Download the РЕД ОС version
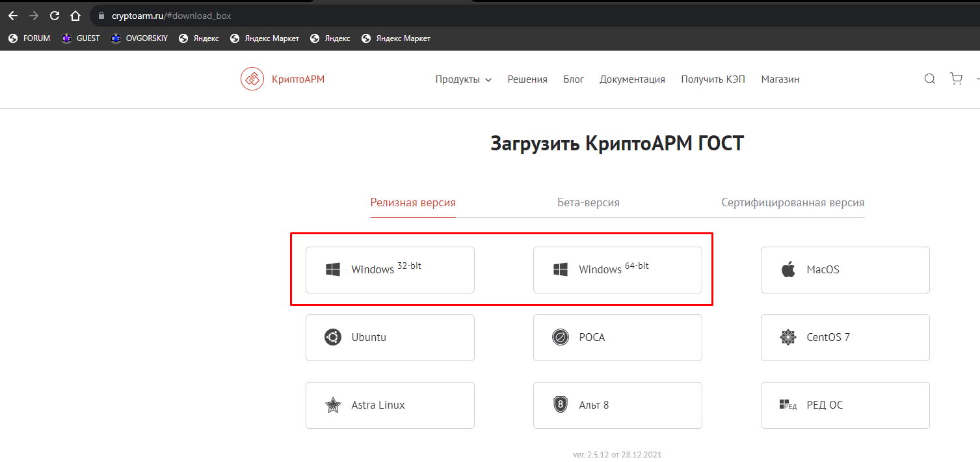The width and height of the screenshot is (980, 462). click(x=845, y=405)
